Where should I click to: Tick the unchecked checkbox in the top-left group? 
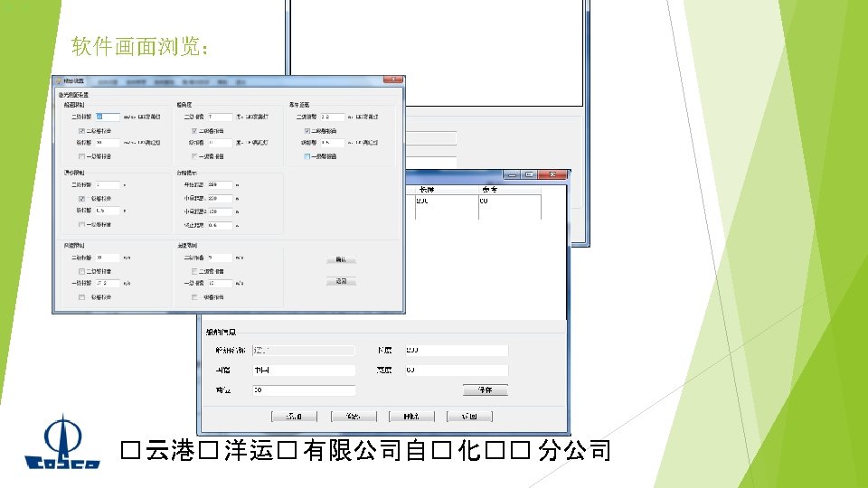coord(82,156)
